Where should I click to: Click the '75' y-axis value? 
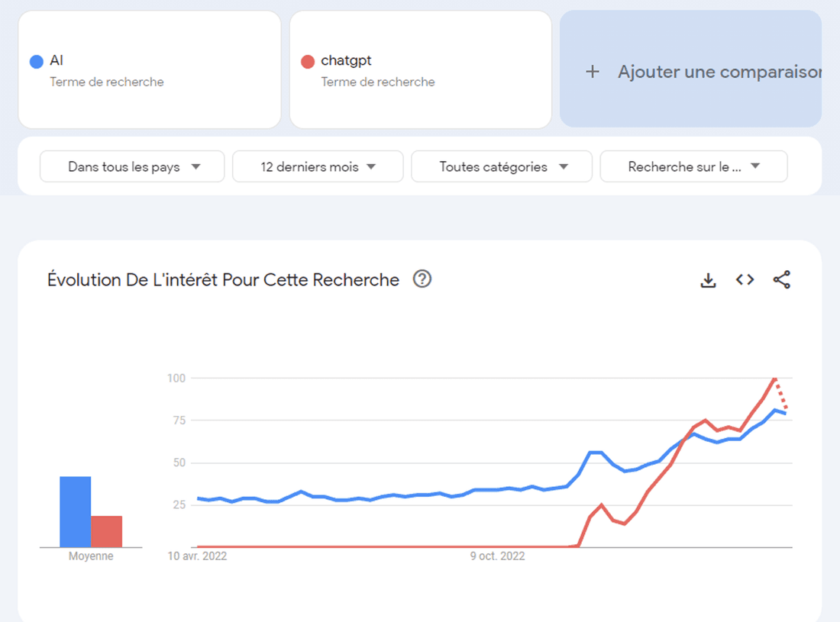(179, 421)
